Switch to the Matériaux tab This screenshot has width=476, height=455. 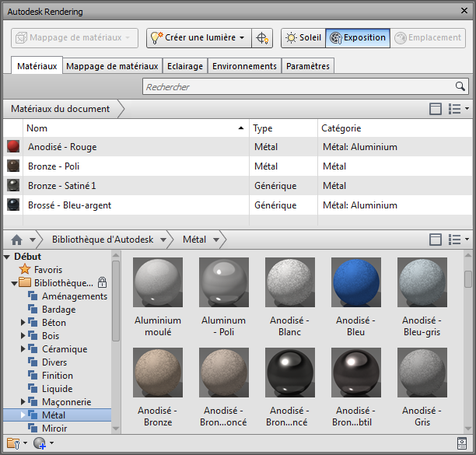[37, 66]
